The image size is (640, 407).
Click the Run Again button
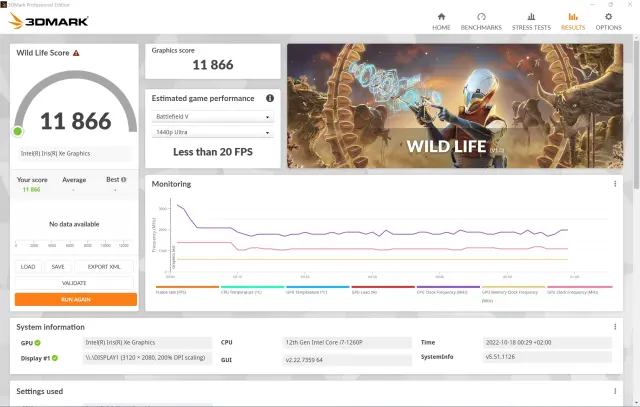click(76, 299)
